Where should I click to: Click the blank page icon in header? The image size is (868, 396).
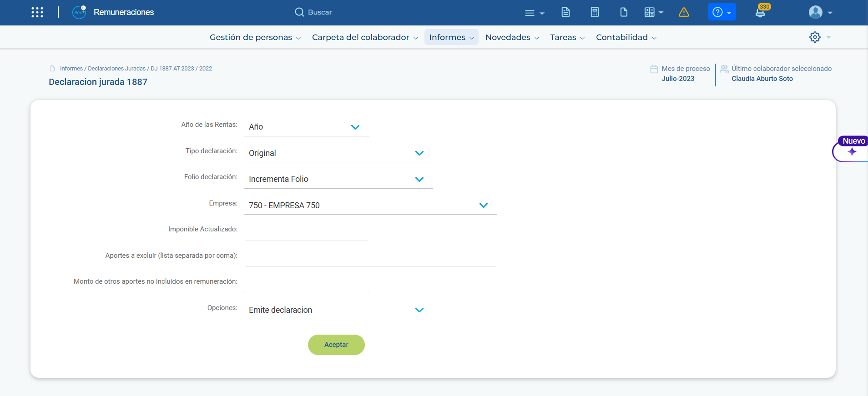624,12
